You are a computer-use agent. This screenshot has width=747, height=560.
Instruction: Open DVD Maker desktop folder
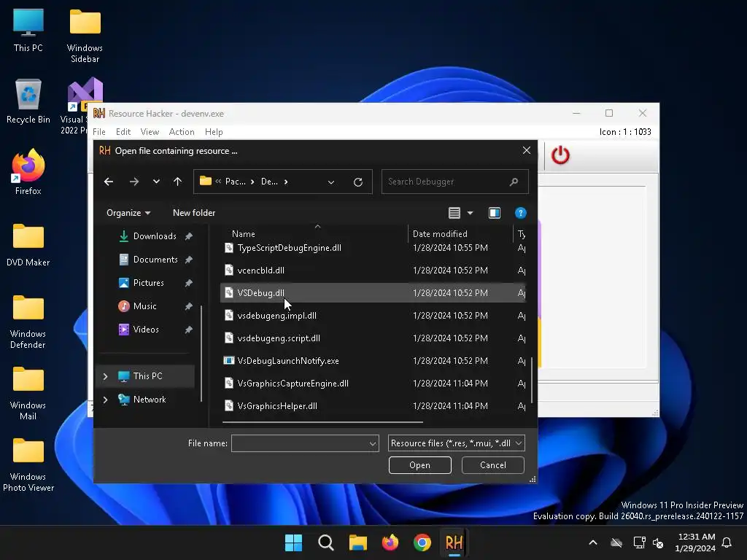pyautogui.click(x=28, y=244)
